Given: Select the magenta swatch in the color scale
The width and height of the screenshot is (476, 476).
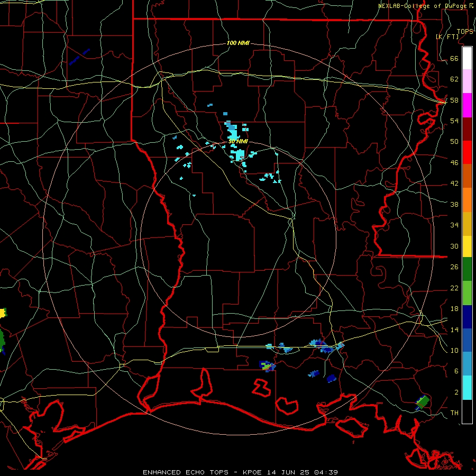Looking at the screenshot, I should [x=467, y=105].
